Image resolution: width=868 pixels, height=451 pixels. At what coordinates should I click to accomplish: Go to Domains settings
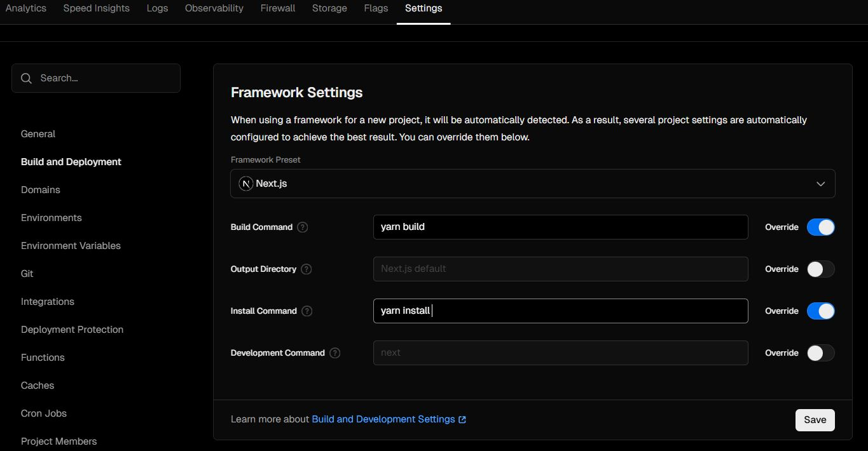point(41,190)
